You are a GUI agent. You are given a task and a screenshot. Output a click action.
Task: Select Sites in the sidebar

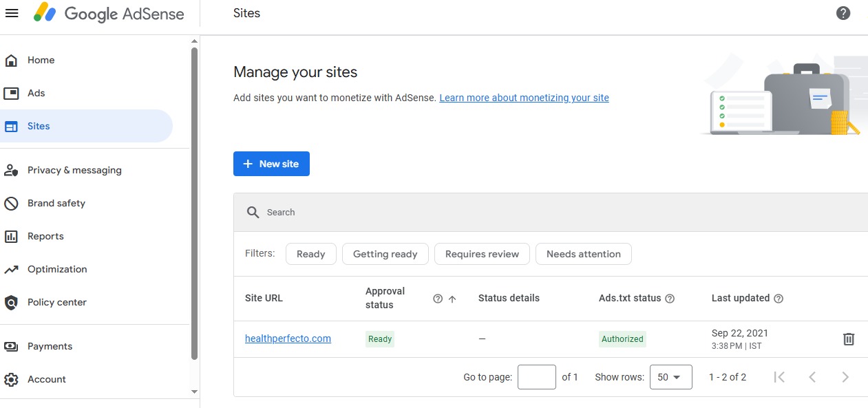[x=86, y=127]
